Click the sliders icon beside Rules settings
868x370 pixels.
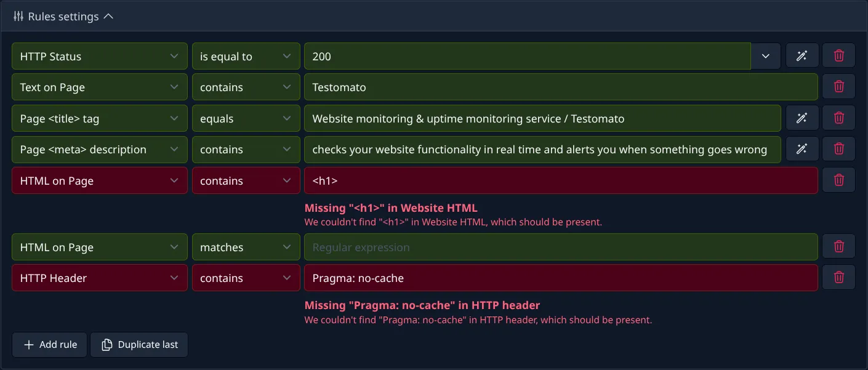[x=18, y=17]
